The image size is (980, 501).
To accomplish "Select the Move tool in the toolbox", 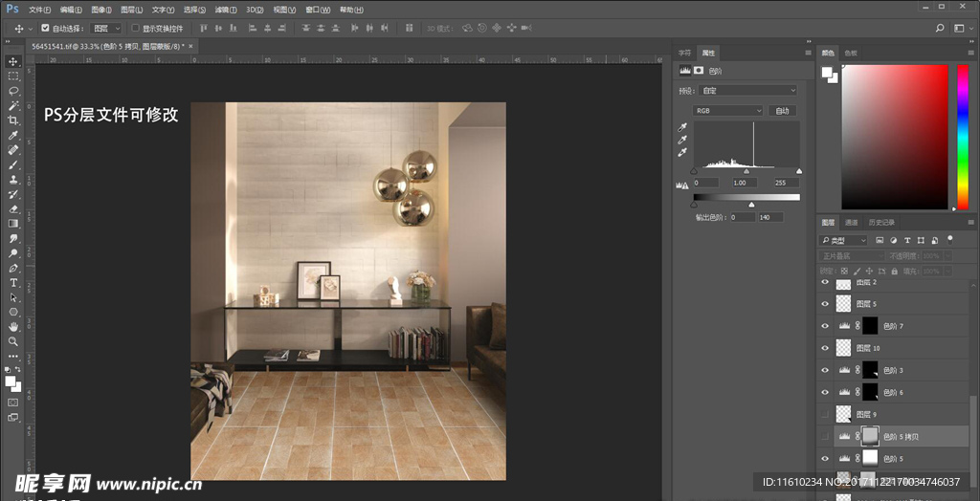I will point(13,61).
